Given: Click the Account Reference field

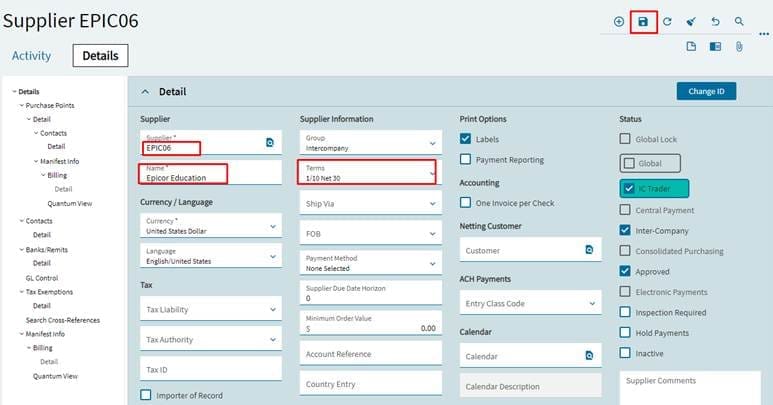Looking at the screenshot, I should pyautogui.click(x=371, y=353).
